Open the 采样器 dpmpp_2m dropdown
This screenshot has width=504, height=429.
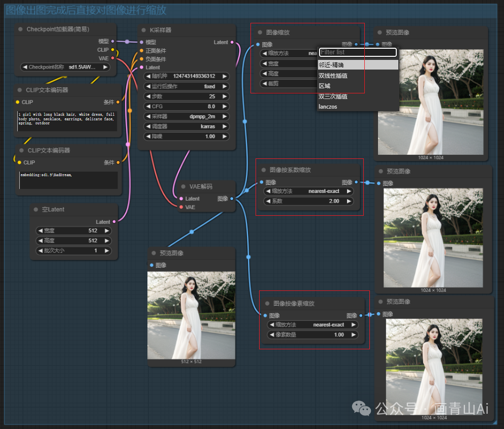pyautogui.click(x=186, y=116)
